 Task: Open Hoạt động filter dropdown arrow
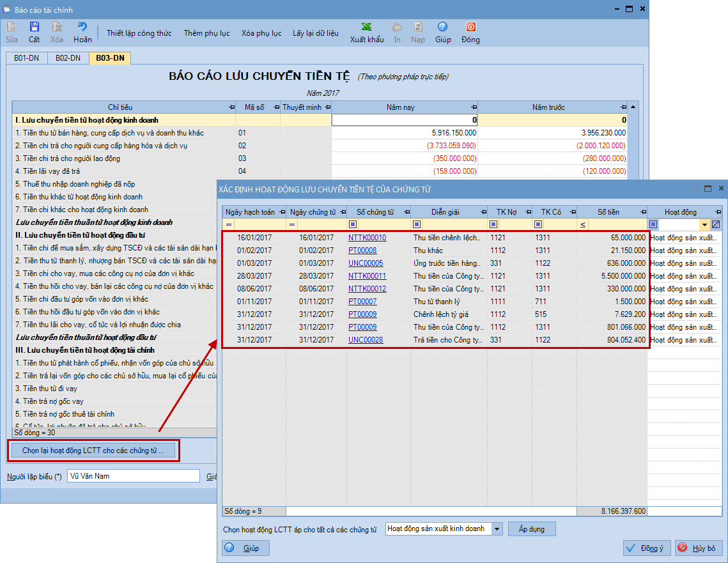(x=705, y=224)
